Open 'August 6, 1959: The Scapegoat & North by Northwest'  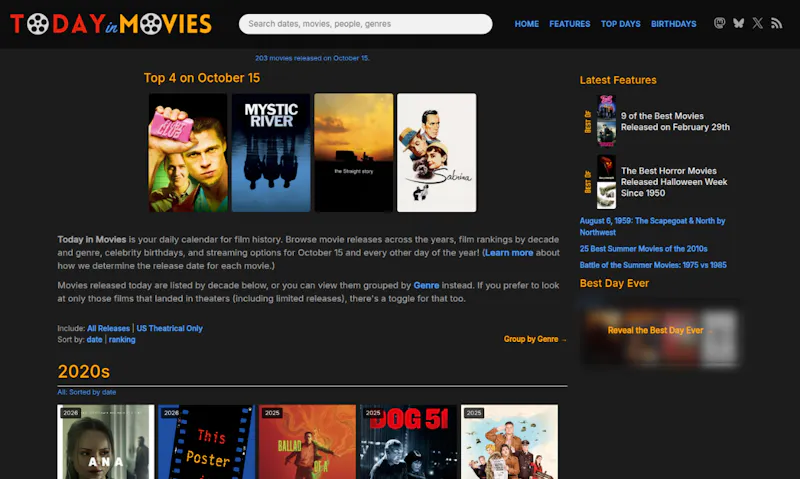click(652, 226)
